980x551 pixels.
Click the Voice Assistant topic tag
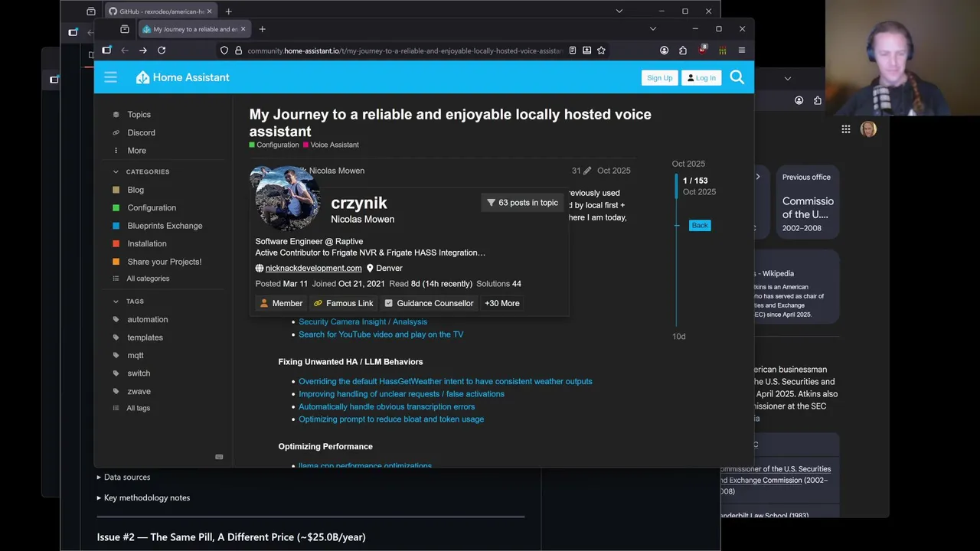click(x=331, y=145)
